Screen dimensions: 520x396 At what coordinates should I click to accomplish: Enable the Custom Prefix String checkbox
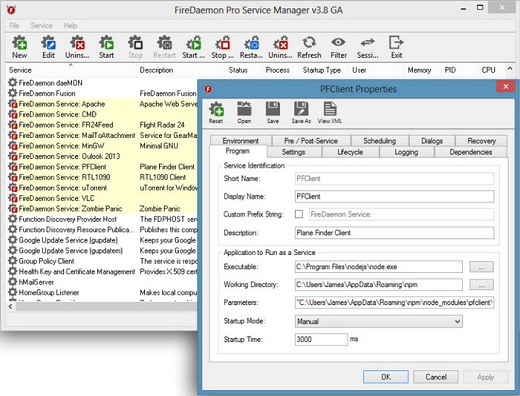point(299,214)
